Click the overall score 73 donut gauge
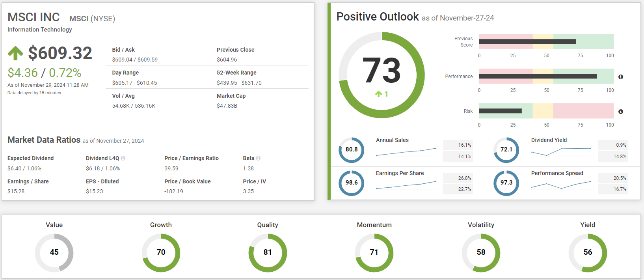The width and height of the screenshot is (644, 280). tap(382, 75)
